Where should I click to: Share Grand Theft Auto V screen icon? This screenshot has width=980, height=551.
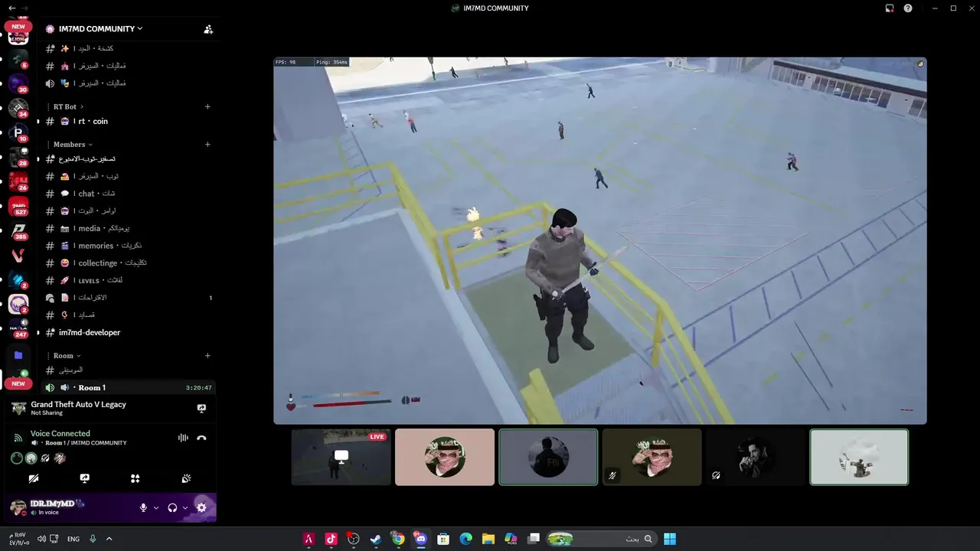pyautogui.click(x=201, y=409)
